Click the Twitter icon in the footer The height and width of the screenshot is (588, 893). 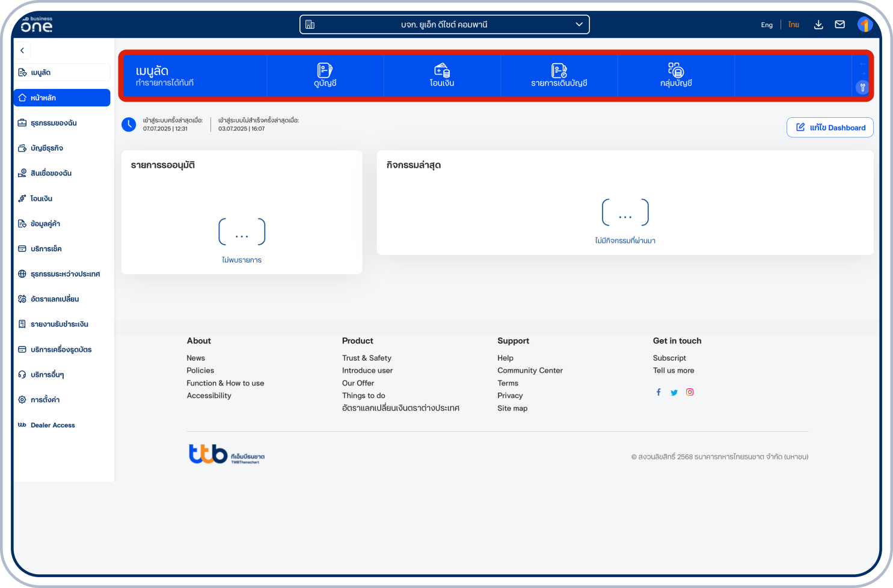coord(674,392)
